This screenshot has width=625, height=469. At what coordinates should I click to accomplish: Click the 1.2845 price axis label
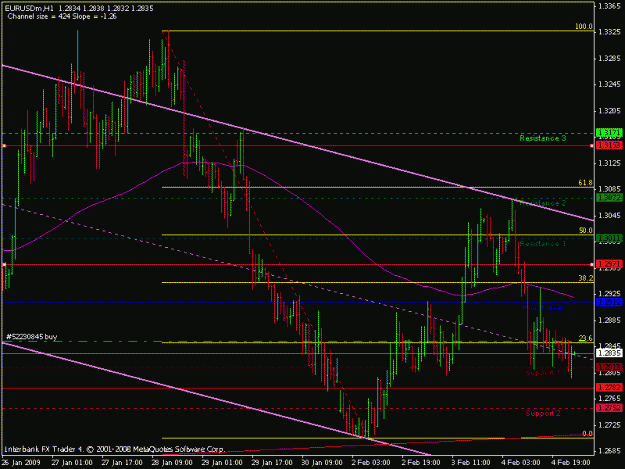(609, 346)
